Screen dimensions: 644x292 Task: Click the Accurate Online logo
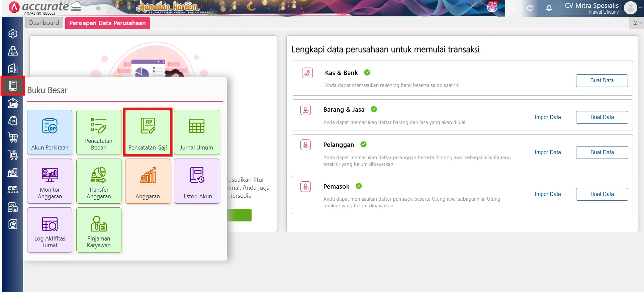[45, 7]
